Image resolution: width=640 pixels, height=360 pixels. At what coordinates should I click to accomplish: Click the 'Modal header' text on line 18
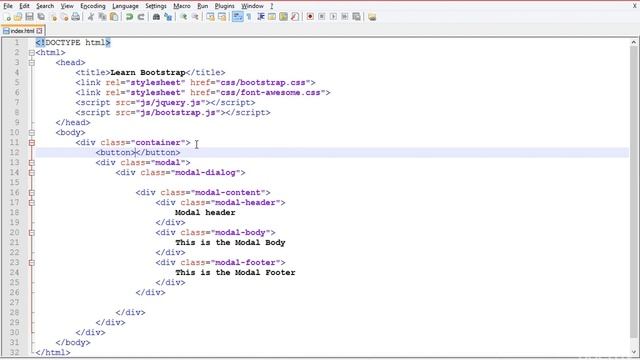point(205,213)
